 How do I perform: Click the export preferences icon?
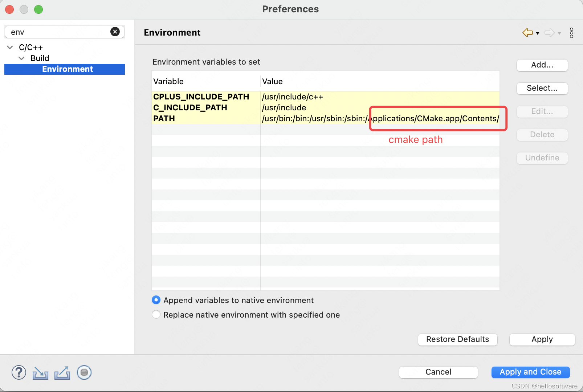click(62, 373)
